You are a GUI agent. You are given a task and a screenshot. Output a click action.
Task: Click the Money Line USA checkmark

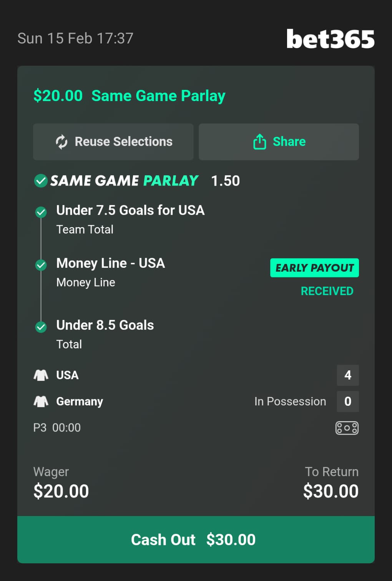tap(41, 265)
